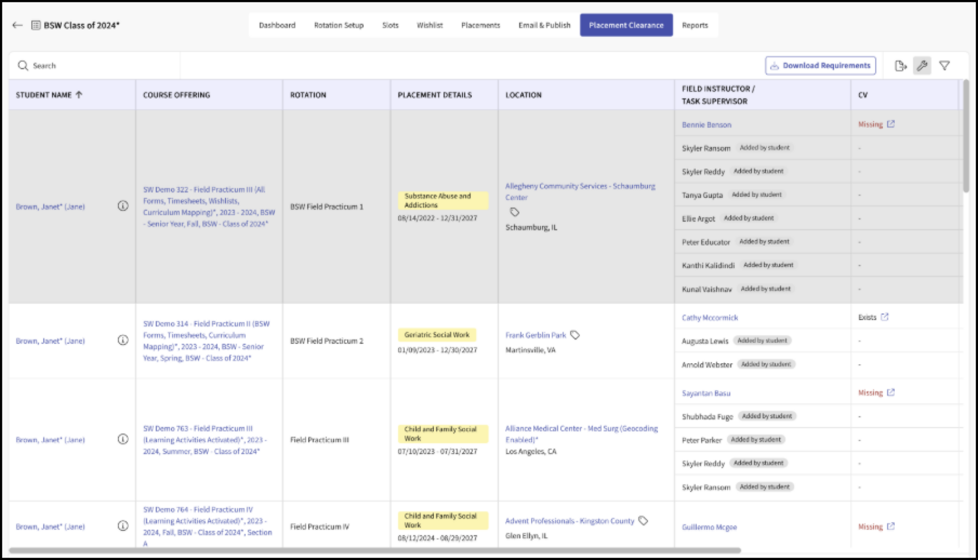Open Guillermo Mcgee's Missing CV external link icon
The width and height of the screenshot is (978, 560).
point(891,526)
